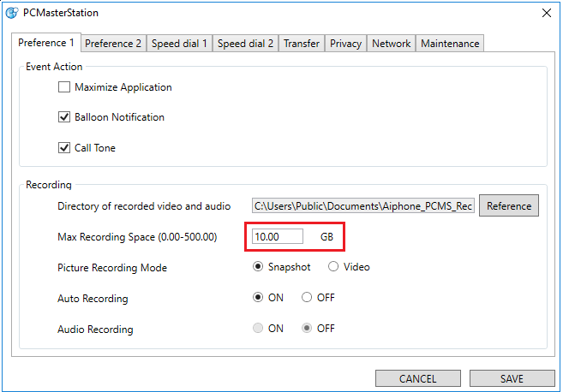Uncheck Balloon Notification option
The height and width of the screenshot is (392, 563).
(x=64, y=117)
